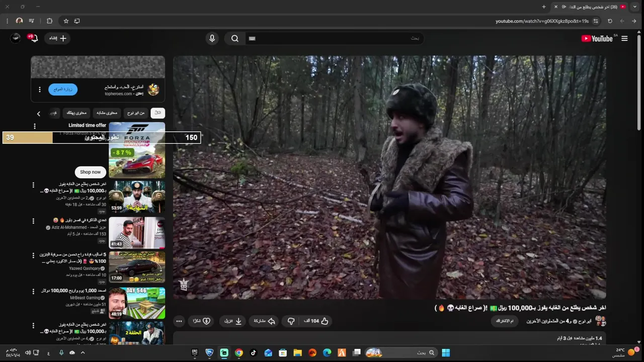Open the account avatar menu in YouTube
This screenshot has height=362, width=644.
(x=16, y=38)
